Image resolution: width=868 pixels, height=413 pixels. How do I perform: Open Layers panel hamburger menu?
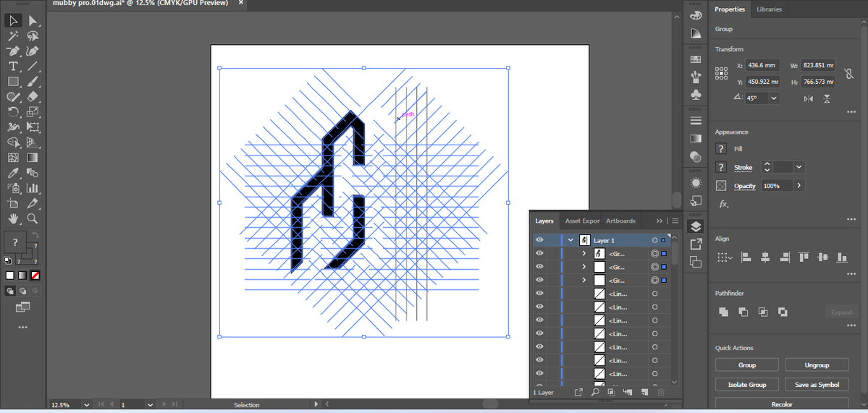point(675,221)
